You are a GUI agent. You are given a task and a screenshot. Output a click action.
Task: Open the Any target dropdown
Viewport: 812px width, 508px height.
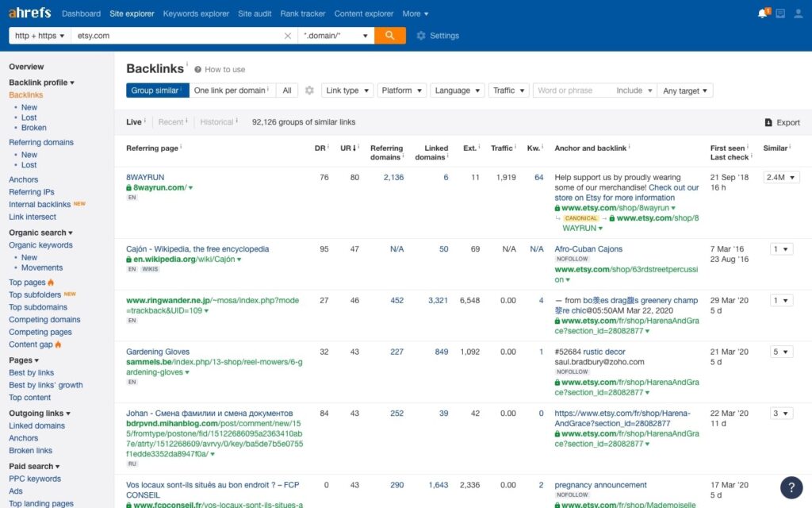pyautogui.click(x=685, y=90)
